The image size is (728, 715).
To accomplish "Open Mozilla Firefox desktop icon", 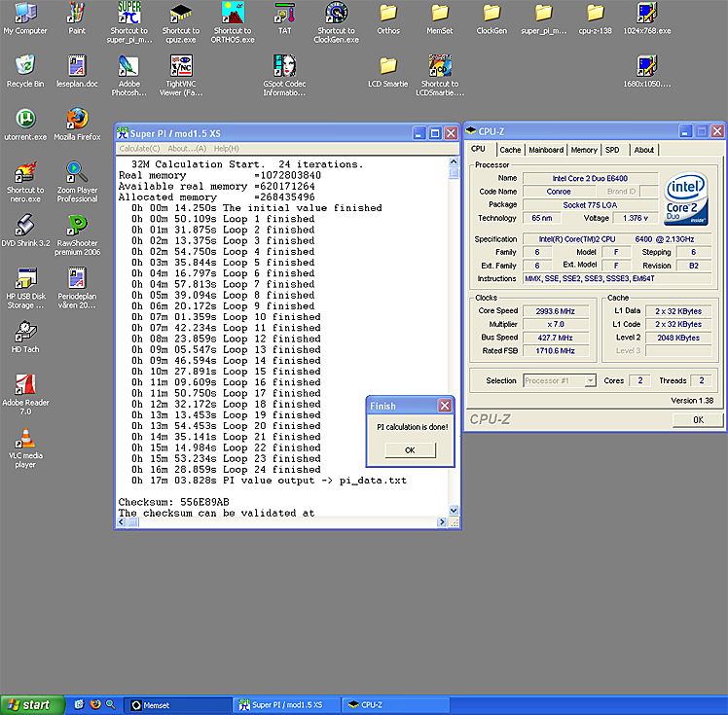I will click(77, 125).
